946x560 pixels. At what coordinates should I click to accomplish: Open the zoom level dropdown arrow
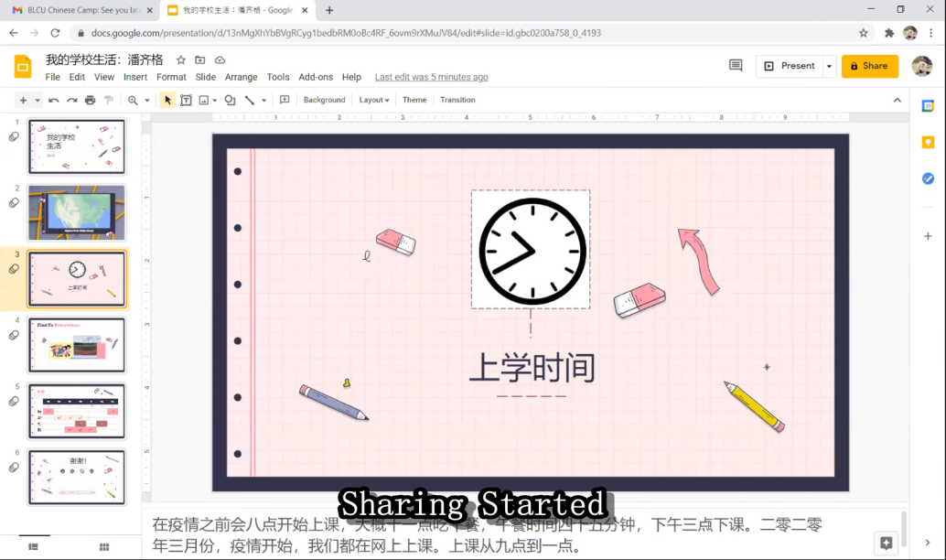tap(146, 100)
